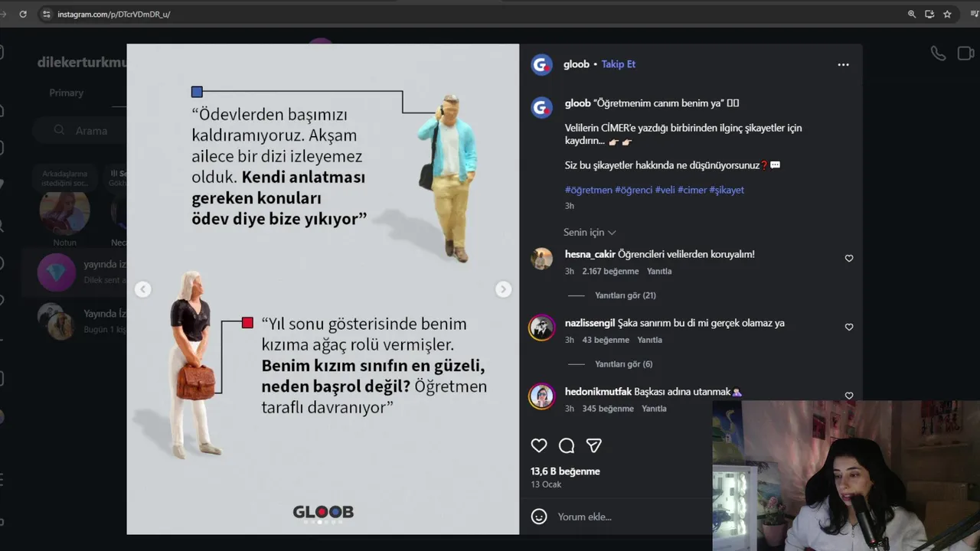Click hesna_cakir username

(x=590, y=254)
